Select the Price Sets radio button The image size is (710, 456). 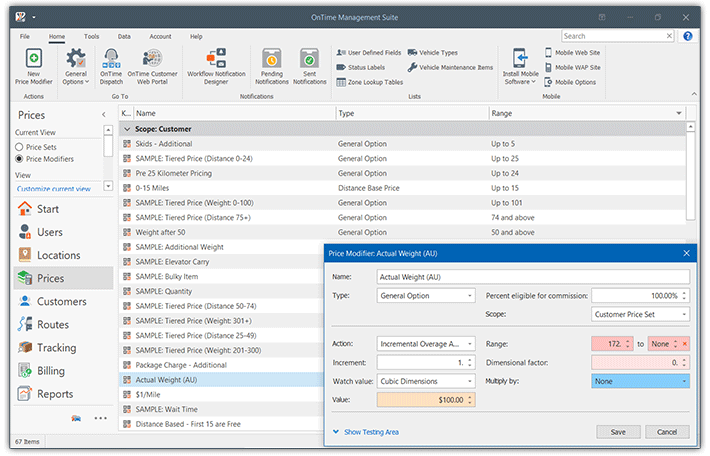pyautogui.click(x=19, y=147)
